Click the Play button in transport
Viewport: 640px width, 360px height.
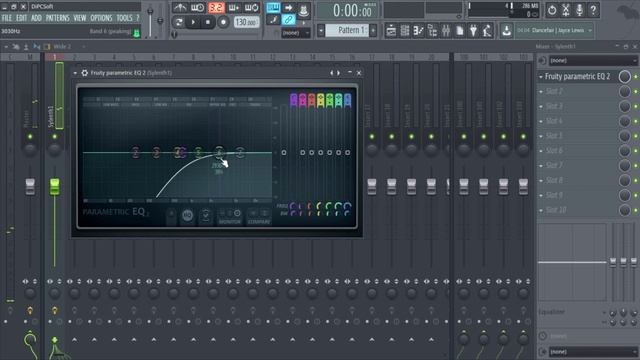[x=193, y=22]
